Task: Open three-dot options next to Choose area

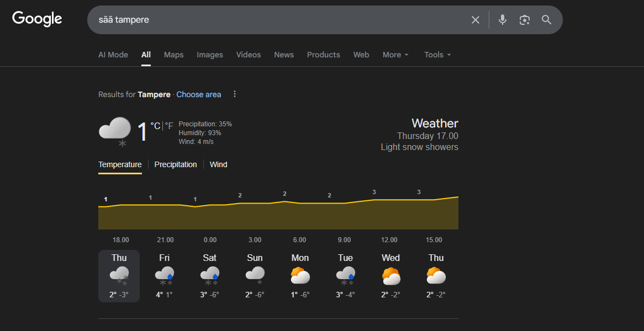Action: 235,94
